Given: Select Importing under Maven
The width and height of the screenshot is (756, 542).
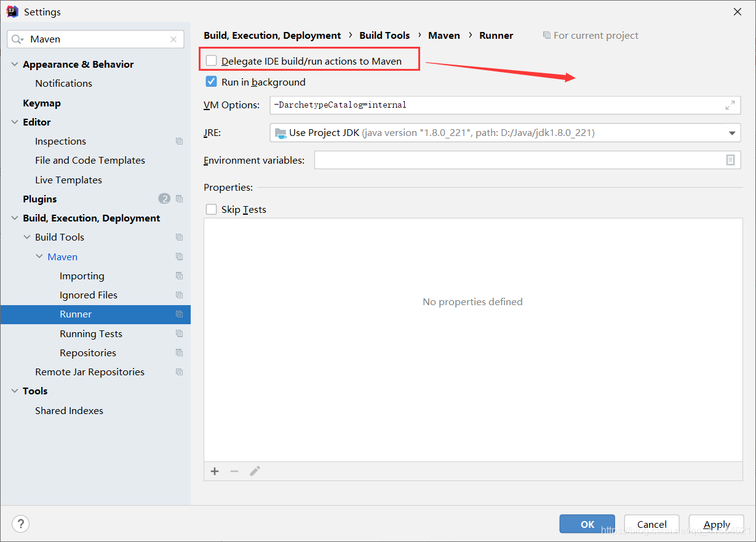Looking at the screenshot, I should (82, 276).
